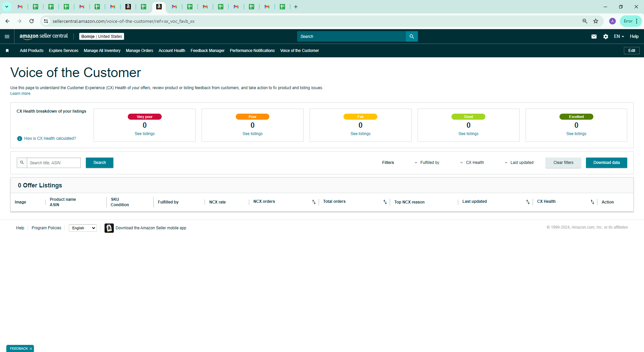This screenshot has width=644, height=352.
Task: Go back to the previous page
Action: pos(7,21)
